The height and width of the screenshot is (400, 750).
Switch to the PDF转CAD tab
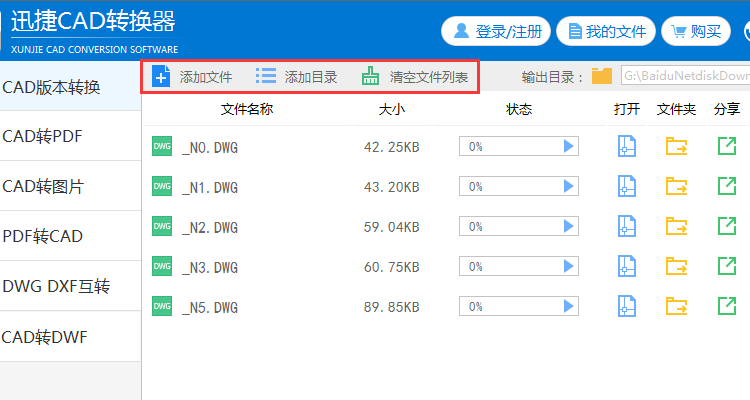click(70, 236)
